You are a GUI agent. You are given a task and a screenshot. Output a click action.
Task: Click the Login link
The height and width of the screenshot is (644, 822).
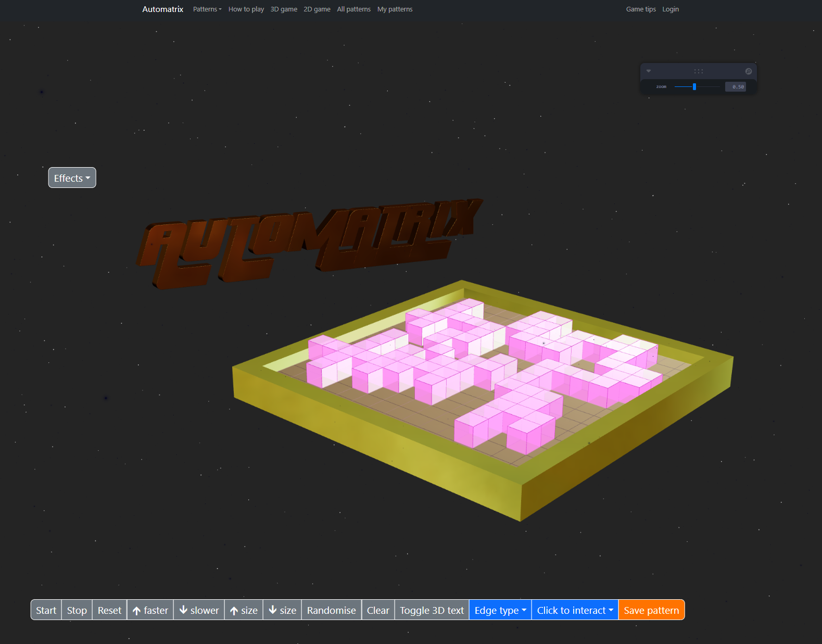(671, 9)
